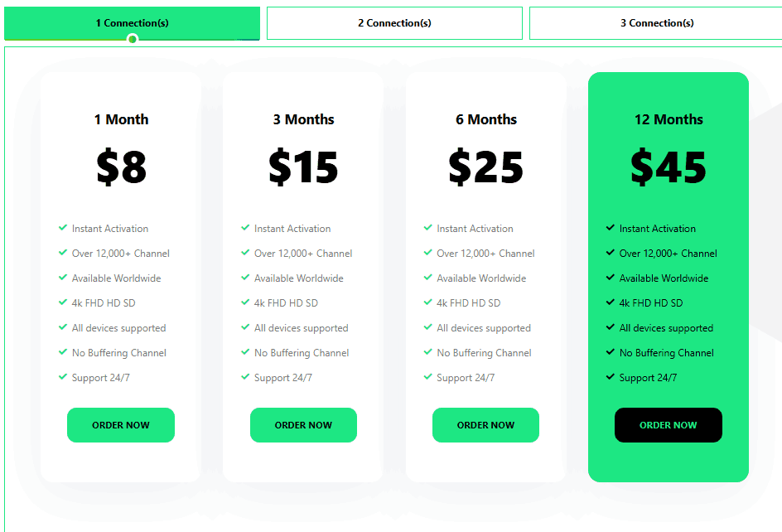Click the $45 price on the green card
This screenshot has width=782, height=532.
(668, 167)
